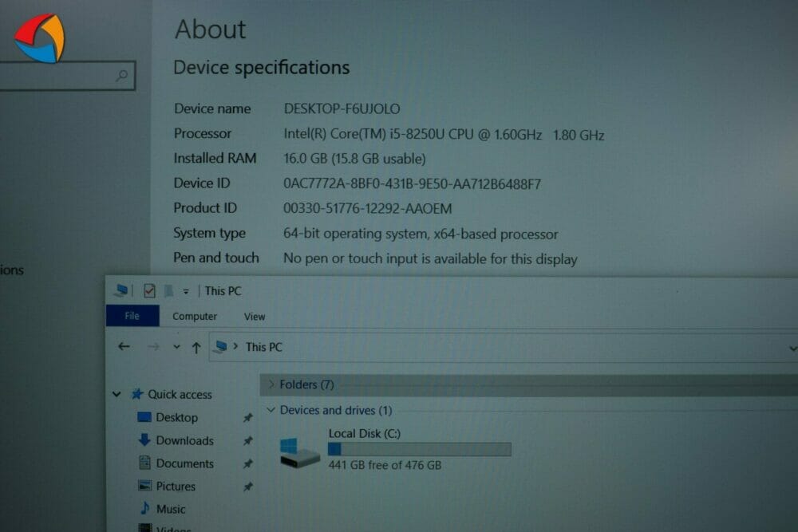Open the Recent locations dropdown arrow
798x532 pixels.
176,347
